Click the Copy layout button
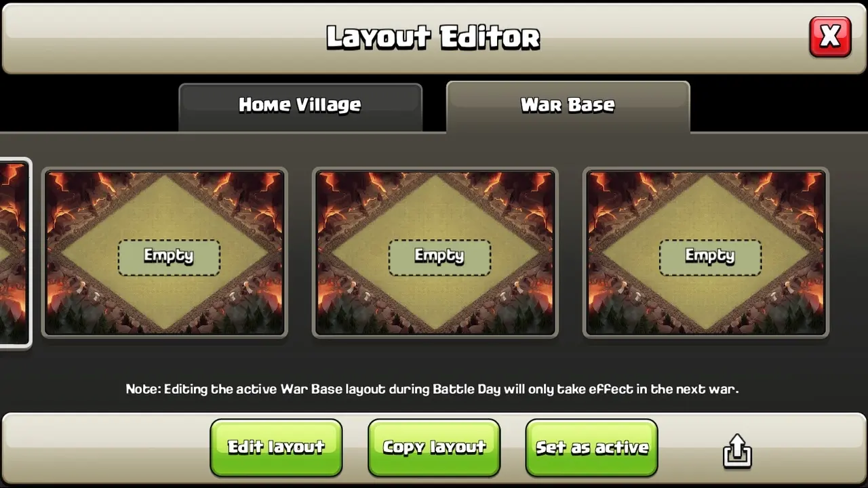 [x=434, y=447]
